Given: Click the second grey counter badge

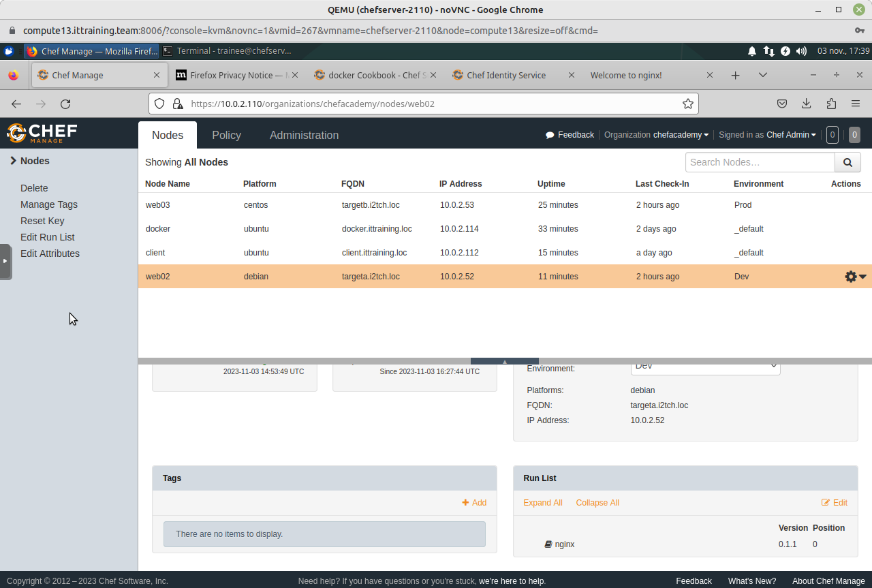Looking at the screenshot, I should 854,135.
